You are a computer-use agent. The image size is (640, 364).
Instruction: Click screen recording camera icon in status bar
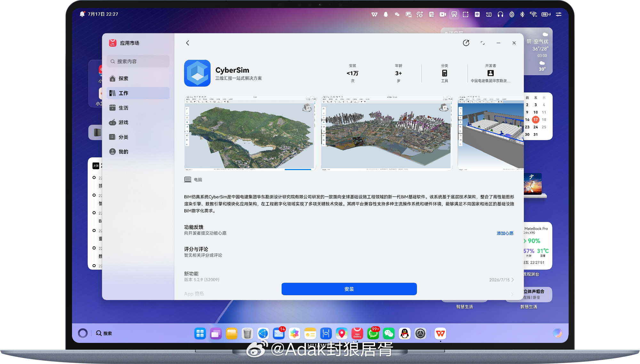443,14
